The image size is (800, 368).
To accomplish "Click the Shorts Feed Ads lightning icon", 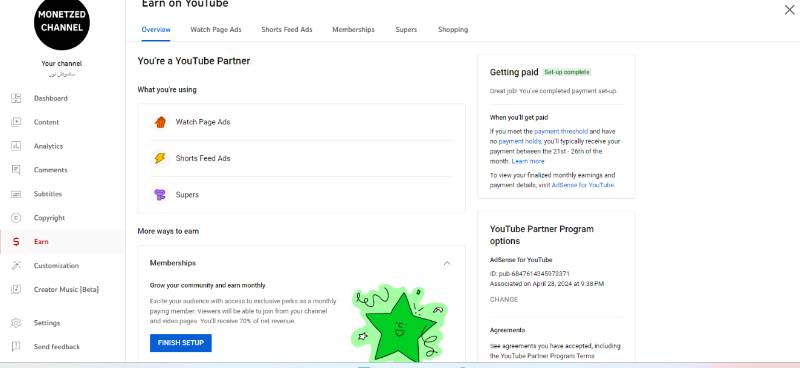I will point(160,158).
